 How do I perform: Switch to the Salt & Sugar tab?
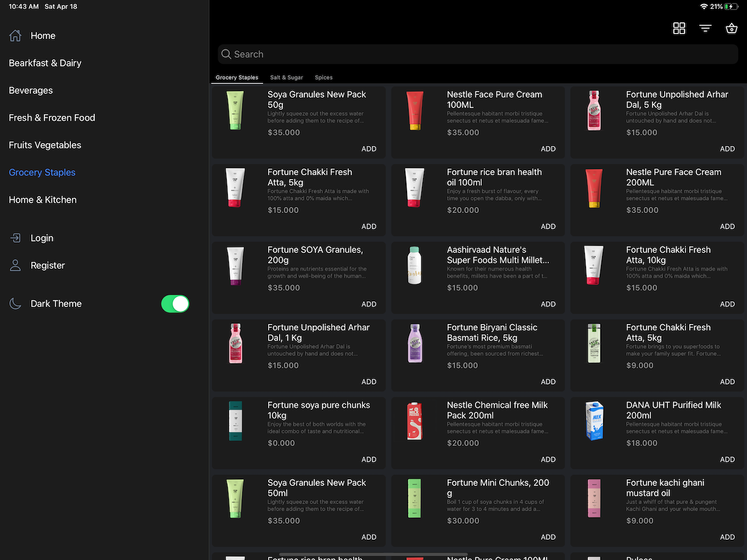point(286,77)
